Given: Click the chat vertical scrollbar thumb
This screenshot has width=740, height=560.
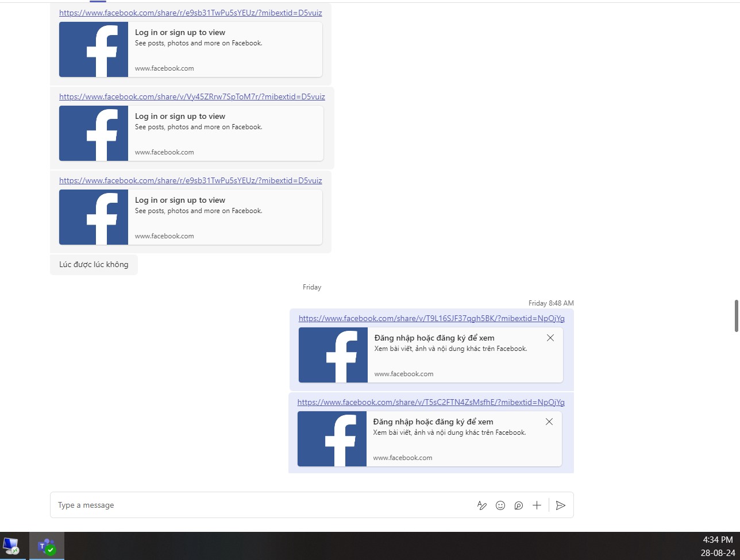Looking at the screenshot, I should tap(737, 316).
